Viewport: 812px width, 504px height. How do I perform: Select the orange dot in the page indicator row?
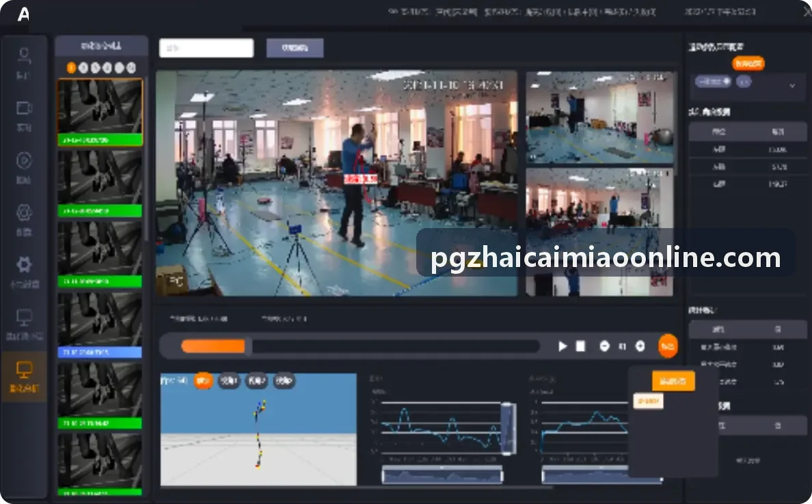[72, 68]
